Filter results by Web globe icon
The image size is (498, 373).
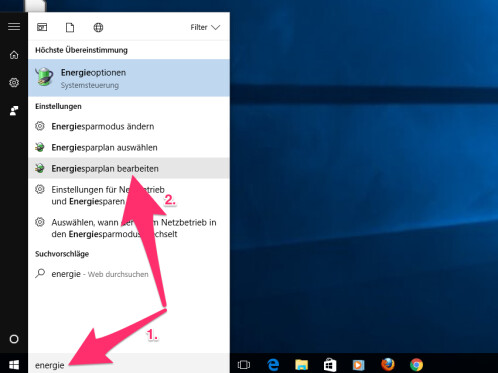click(98, 27)
